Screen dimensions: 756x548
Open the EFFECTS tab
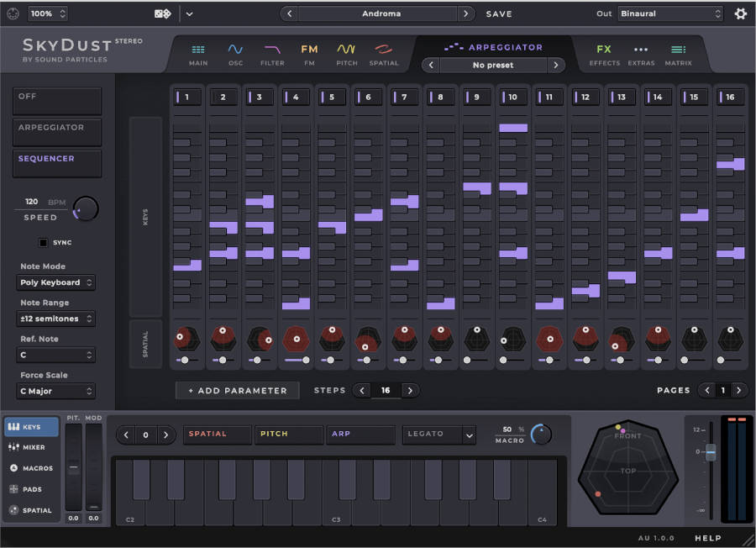point(604,52)
